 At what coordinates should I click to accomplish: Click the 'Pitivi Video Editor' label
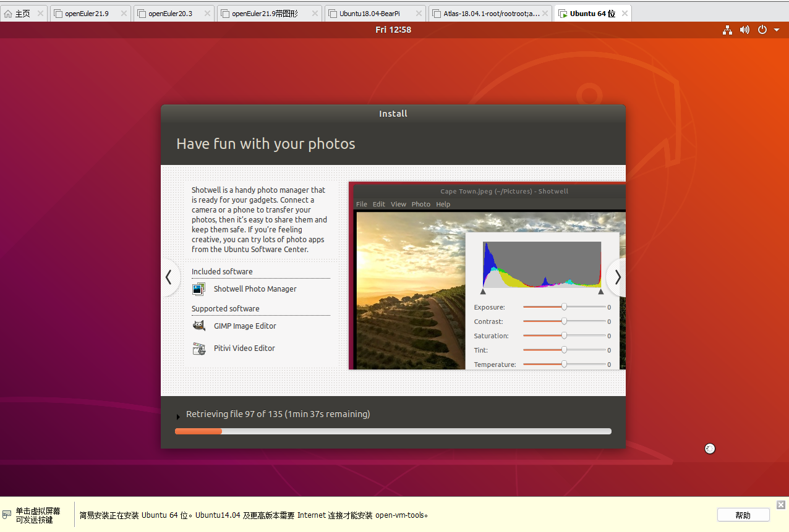pyautogui.click(x=244, y=348)
